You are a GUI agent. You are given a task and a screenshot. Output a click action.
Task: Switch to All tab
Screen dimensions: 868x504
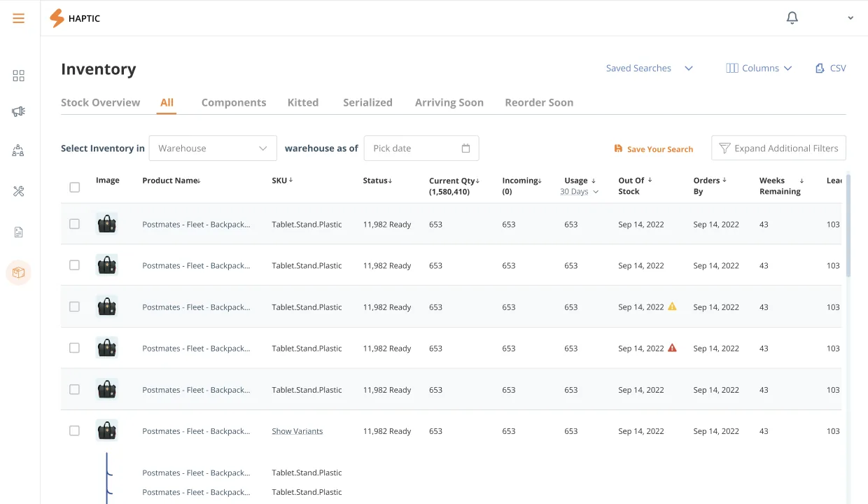click(x=167, y=102)
